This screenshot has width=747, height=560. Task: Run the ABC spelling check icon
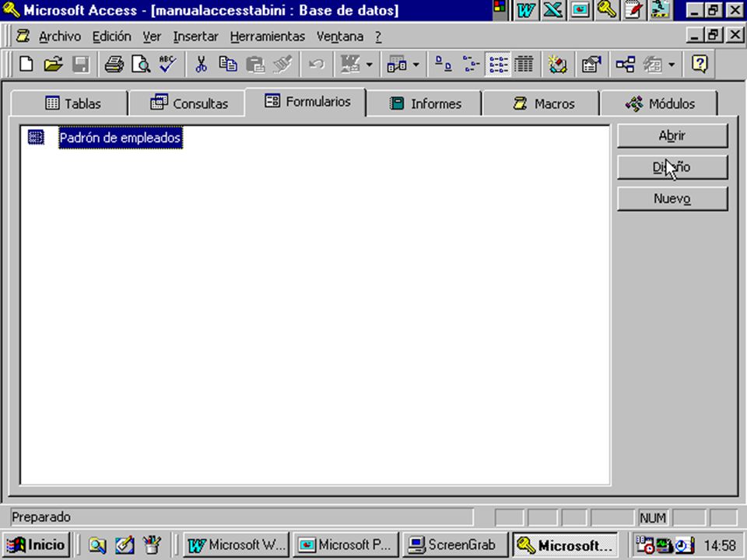tap(168, 64)
